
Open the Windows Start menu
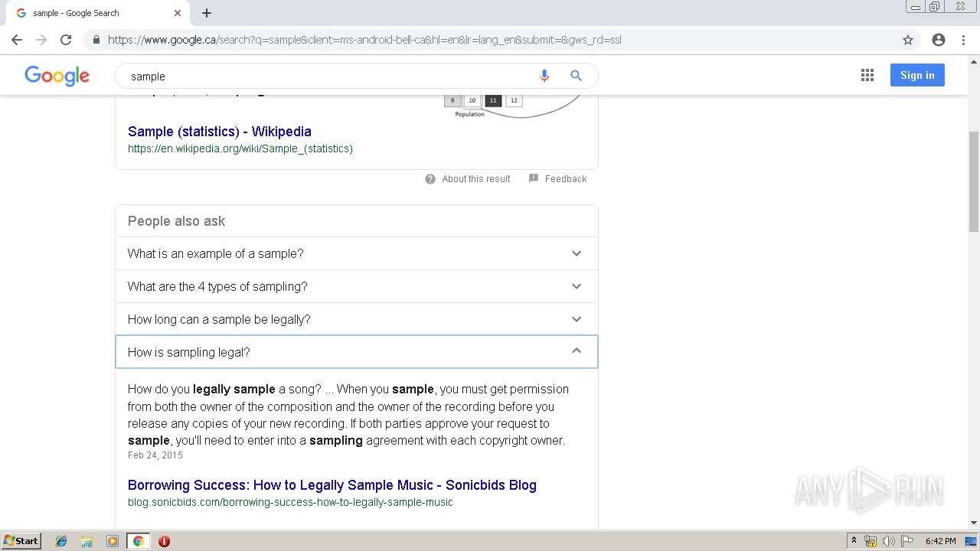tap(21, 541)
